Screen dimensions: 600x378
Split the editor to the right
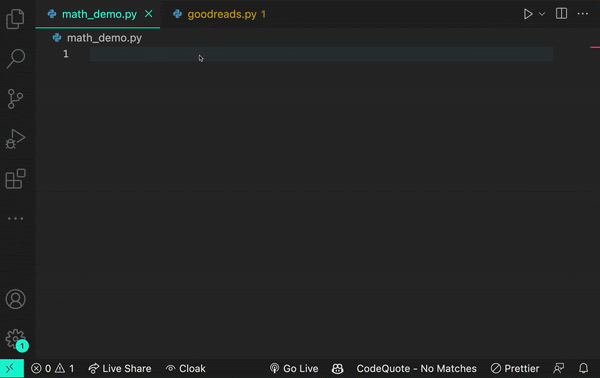(561, 14)
